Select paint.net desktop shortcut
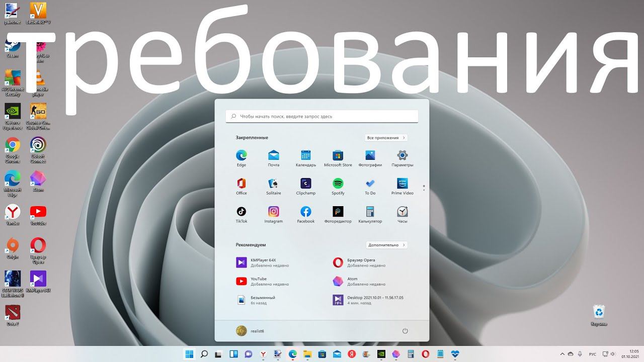 coord(13,14)
